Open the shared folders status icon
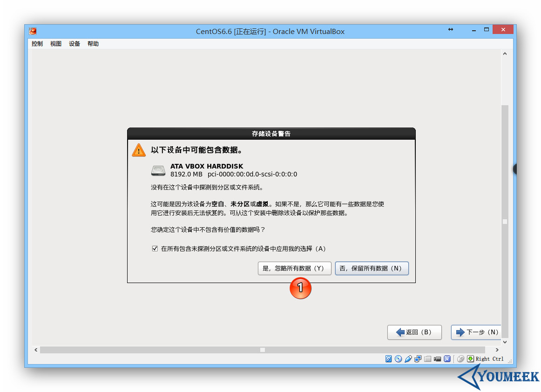Viewport: 541px width, 392px height. [428, 358]
